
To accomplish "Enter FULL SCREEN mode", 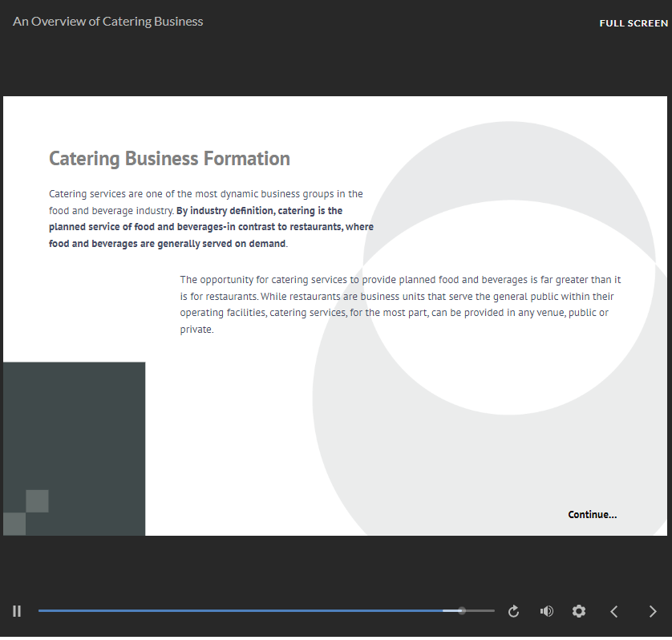I will (633, 23).
